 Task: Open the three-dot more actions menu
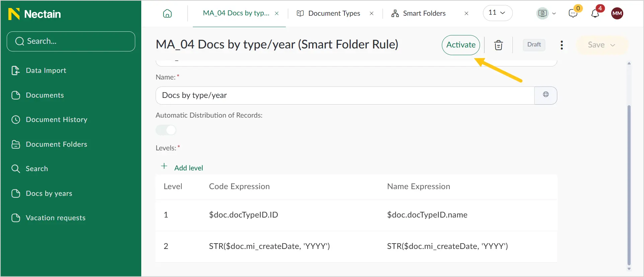pos(562,45)
